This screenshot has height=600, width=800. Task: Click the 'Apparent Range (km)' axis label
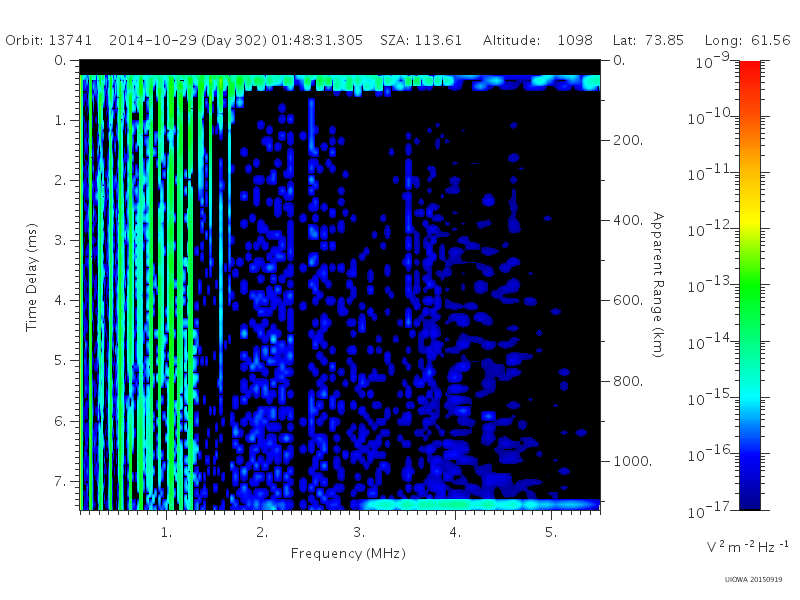pyautogui.click(x=659, y=285)
